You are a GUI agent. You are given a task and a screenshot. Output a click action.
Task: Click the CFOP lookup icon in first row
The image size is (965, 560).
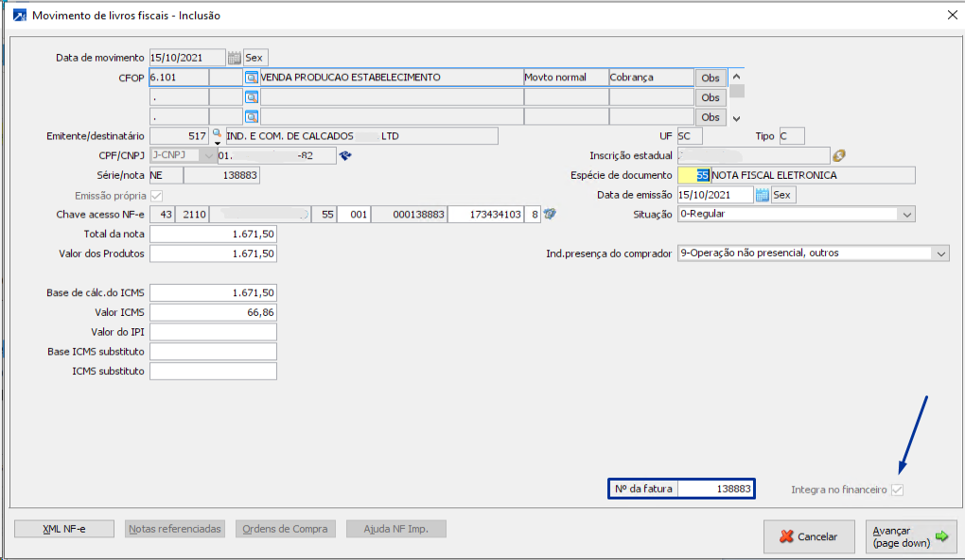[x=252, y=78]
